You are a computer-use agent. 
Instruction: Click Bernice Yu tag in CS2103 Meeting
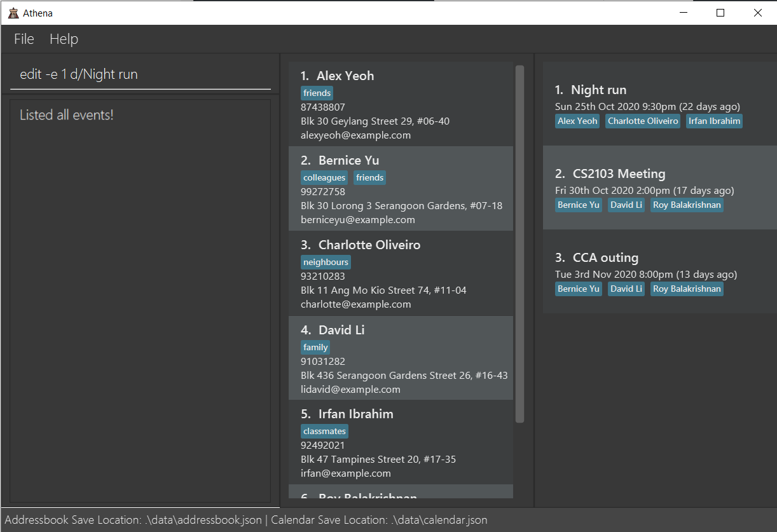pos(579,205)
